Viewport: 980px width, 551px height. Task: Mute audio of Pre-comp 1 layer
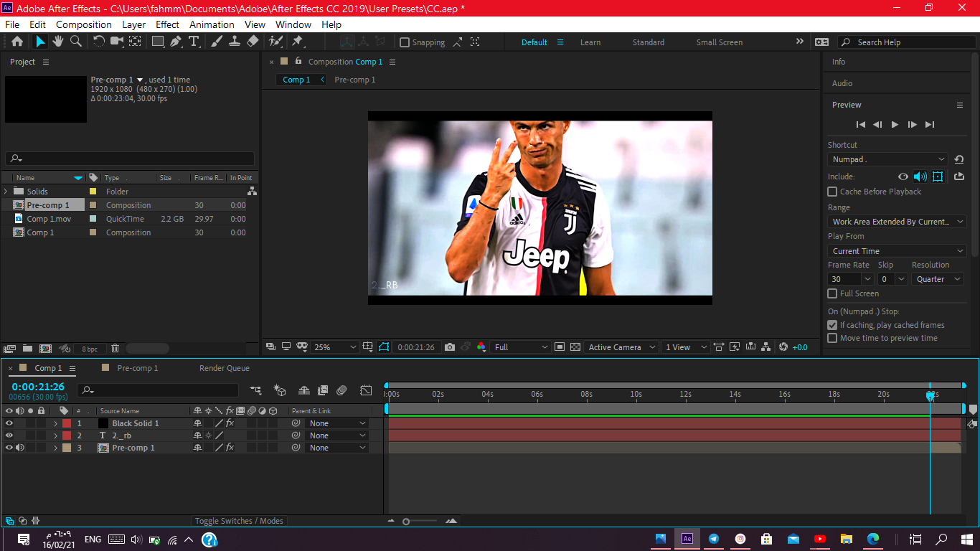(x=20, y=448)
